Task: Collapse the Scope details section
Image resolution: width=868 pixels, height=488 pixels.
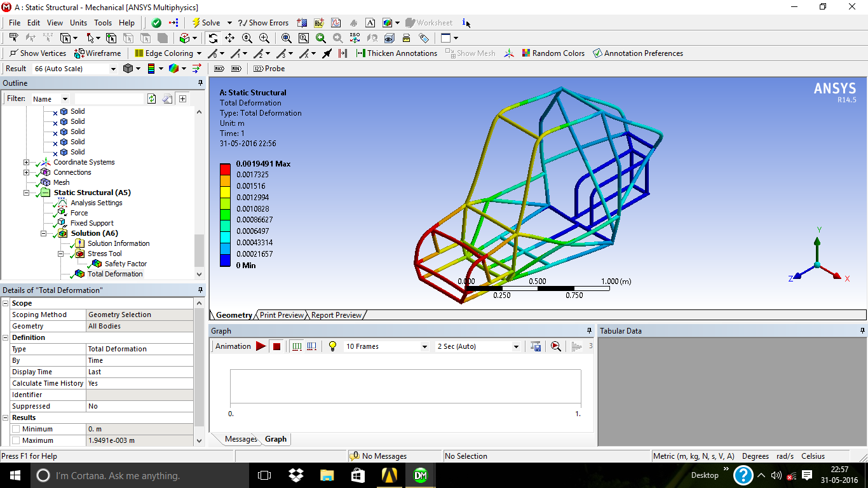Action: [x=6, y=303]
